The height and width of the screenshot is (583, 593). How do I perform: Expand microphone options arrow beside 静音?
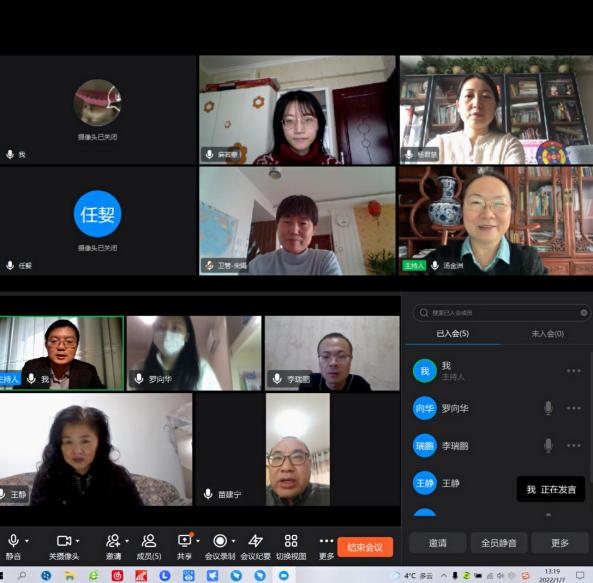pyautogui.click(x=27, y=541)
